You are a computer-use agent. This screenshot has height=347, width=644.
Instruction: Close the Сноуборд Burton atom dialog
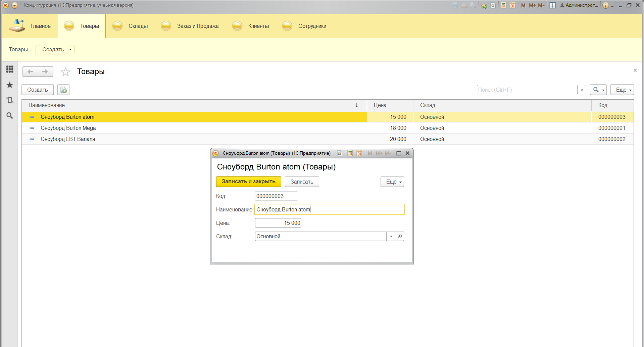click(x=407, y=153)
